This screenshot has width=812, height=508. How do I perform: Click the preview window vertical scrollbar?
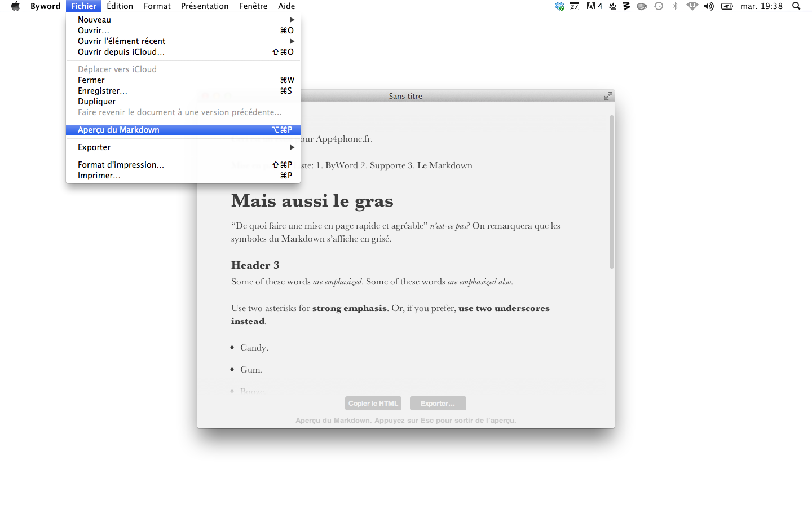[611, 192]
